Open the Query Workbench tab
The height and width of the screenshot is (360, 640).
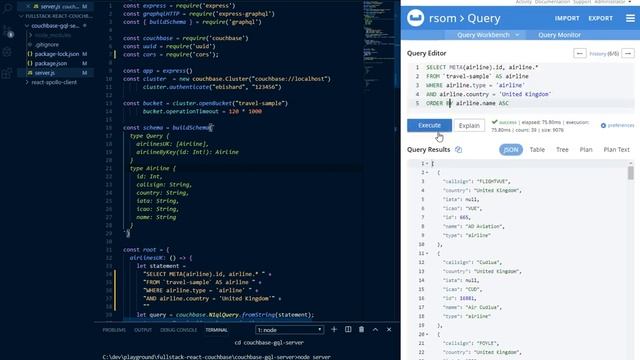[483, 35]
